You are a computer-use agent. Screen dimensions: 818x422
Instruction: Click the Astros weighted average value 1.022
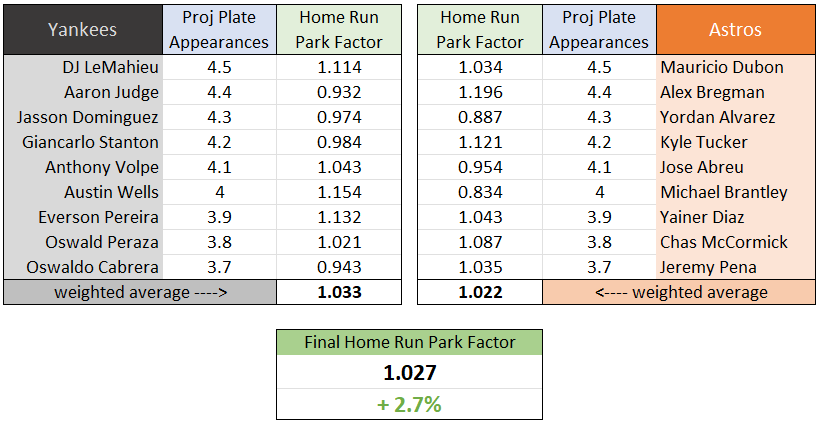(x=480, y=292)
